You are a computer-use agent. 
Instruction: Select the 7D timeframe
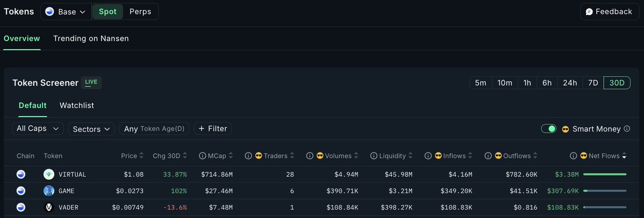(593, 83)
